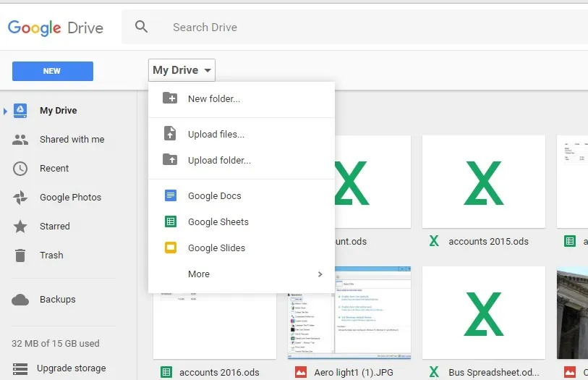Open the More submenu
Viewport: 588px width, 380px height.
(x=242, y=274)
